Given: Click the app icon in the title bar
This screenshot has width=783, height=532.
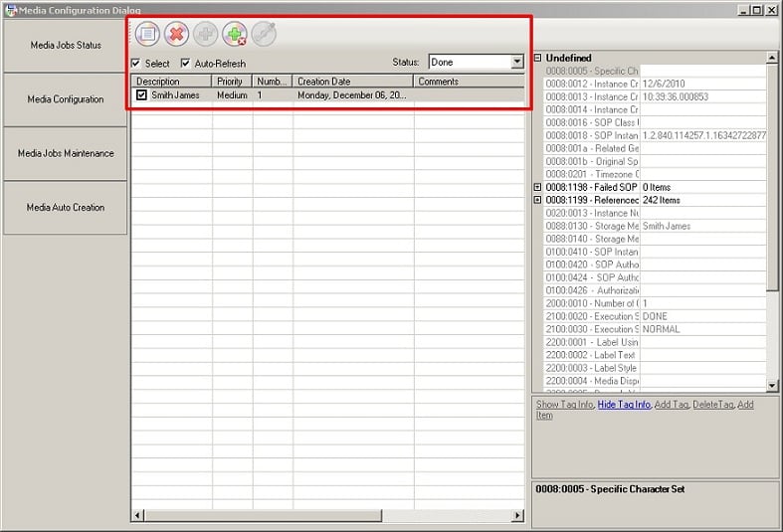Looking at the screenshot, I should [x=10, y=9].
